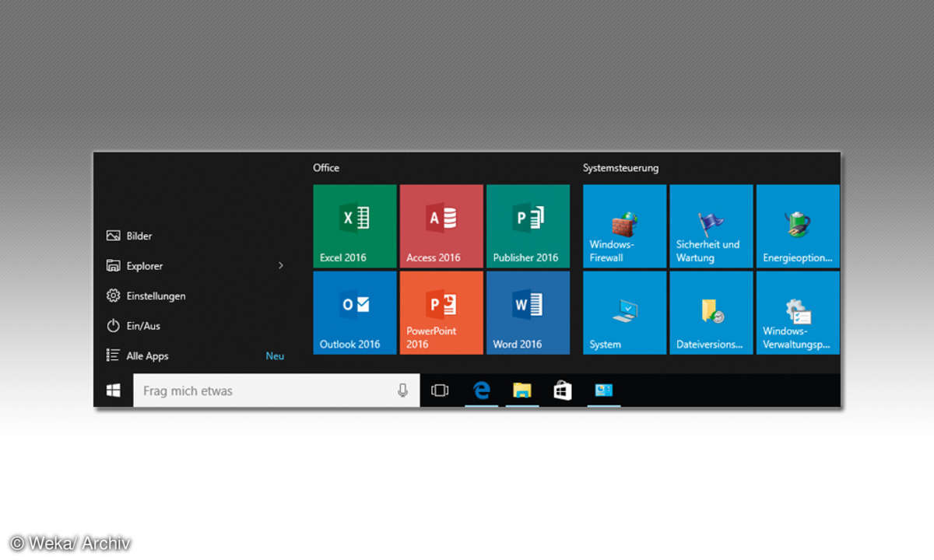Viewport: 934px width, 560px height.
Task: Launch the Access 2016 tile
Action: coord(441,226)
